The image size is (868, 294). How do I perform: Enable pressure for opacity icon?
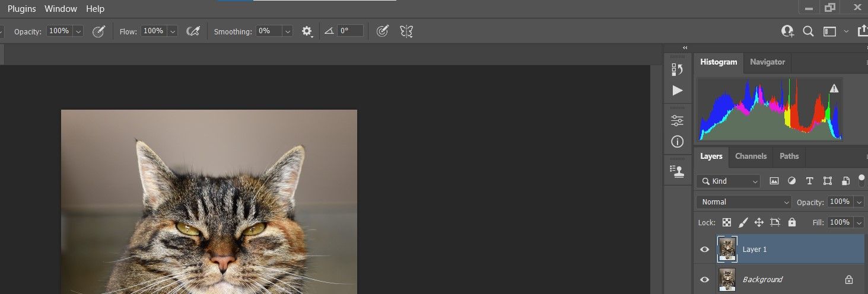(99, 31)
